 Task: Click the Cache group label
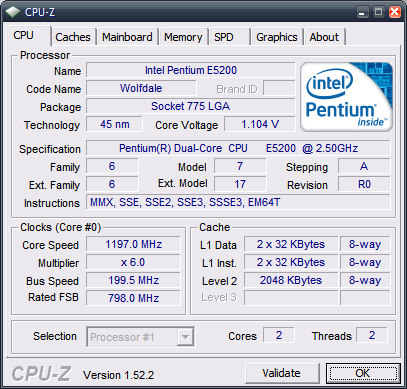tap(215, 227)
